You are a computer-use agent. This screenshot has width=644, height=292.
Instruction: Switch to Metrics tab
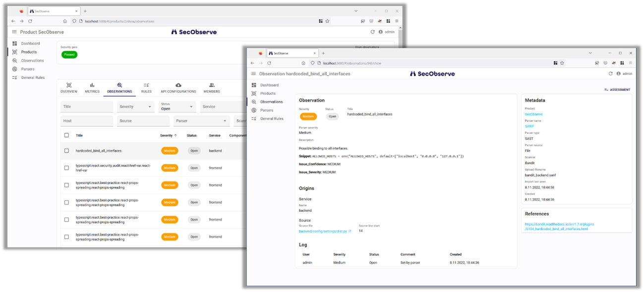[92, 88]
